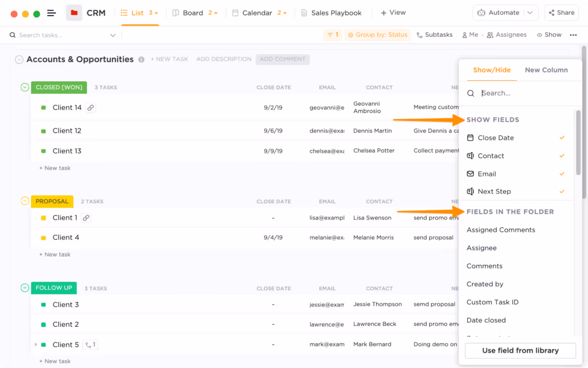Switch to the Calendar view tab

point(259,13)
